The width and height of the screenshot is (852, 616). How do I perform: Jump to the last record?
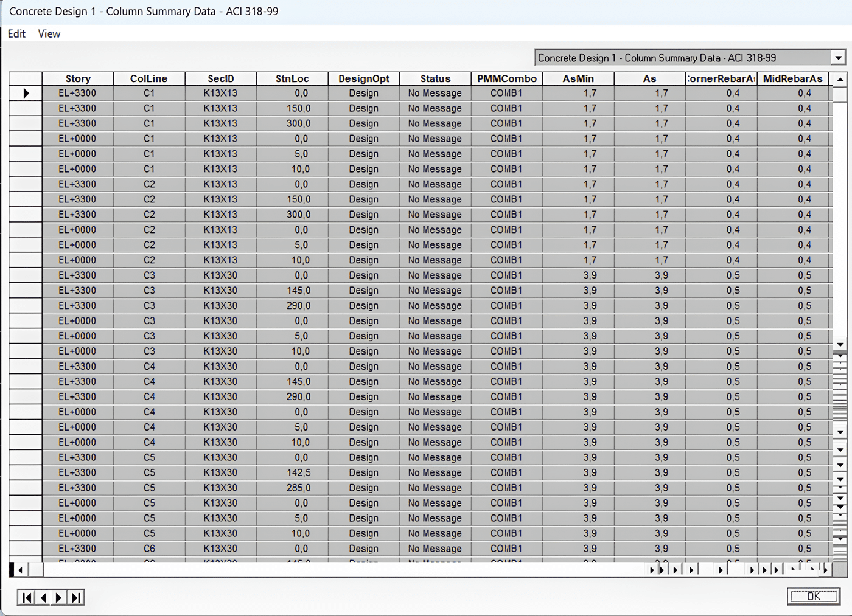(x=75, y=597)
